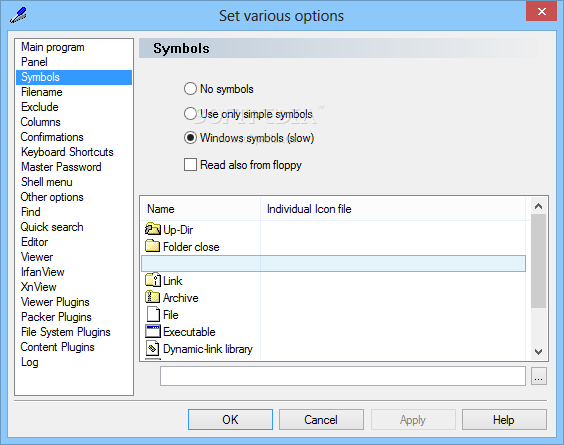Click the application icon in title bar
This screenshot has width=564, height=445.
point(18,15)
